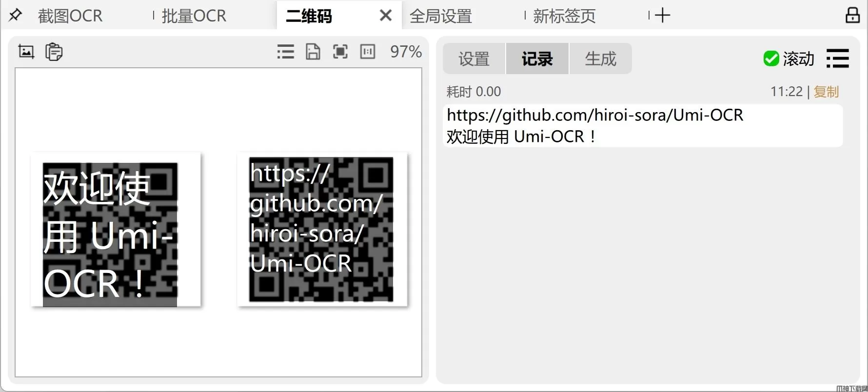Open the 全局设置 tab
Viewport: 868px width, 392px height.
441,16
